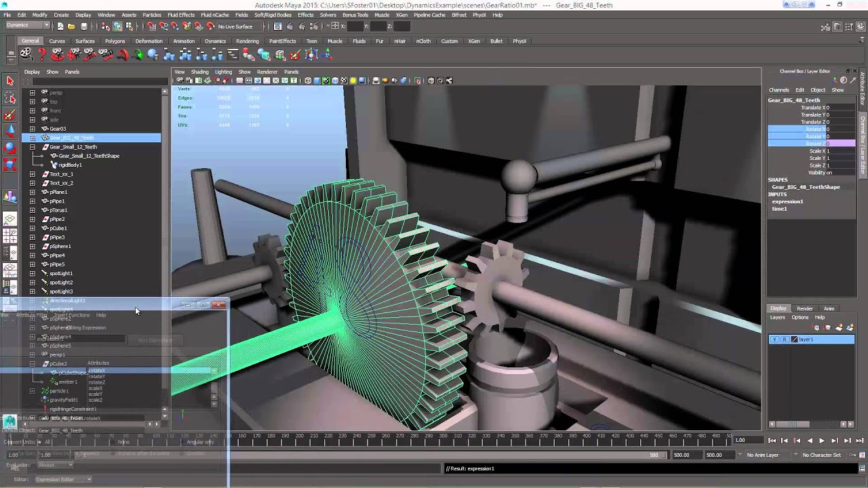Click the Save Scene disk icon
The width and height of the screenshot is (868, 488).
[83, 26]
